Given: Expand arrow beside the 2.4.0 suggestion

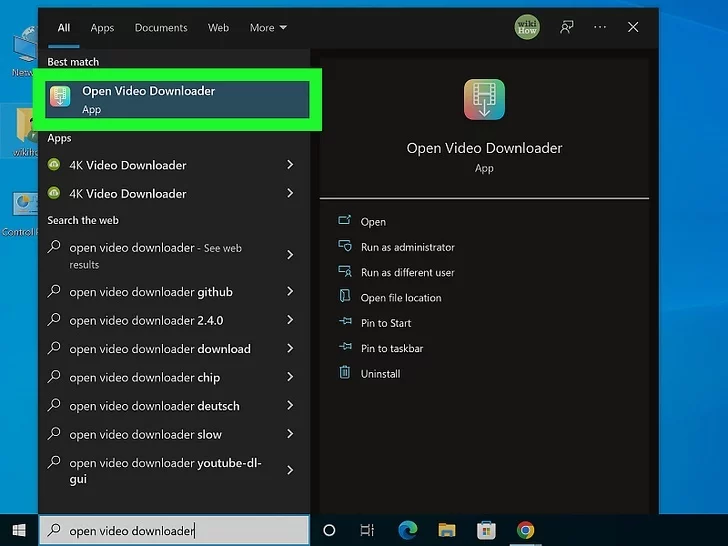Looking at the screenshot, I should [290, 320].
